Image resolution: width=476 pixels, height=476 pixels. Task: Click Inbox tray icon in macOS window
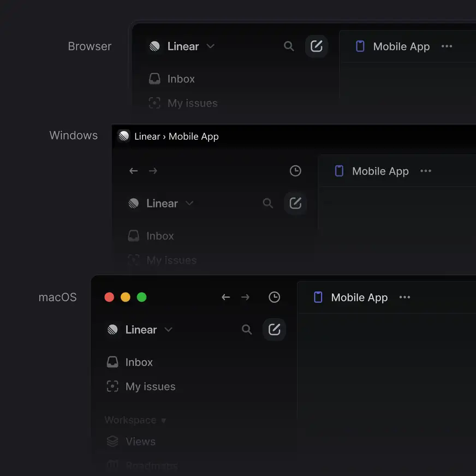[112, 362]
